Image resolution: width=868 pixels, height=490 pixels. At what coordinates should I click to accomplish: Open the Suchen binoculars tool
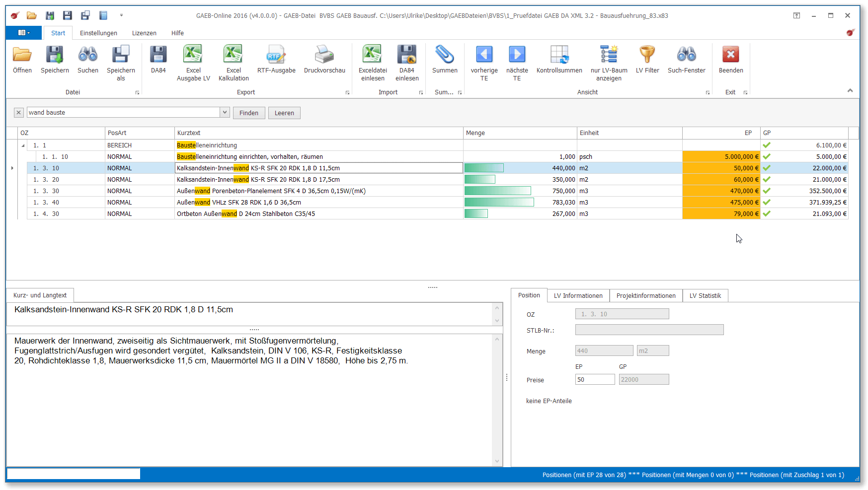(88, 55)
